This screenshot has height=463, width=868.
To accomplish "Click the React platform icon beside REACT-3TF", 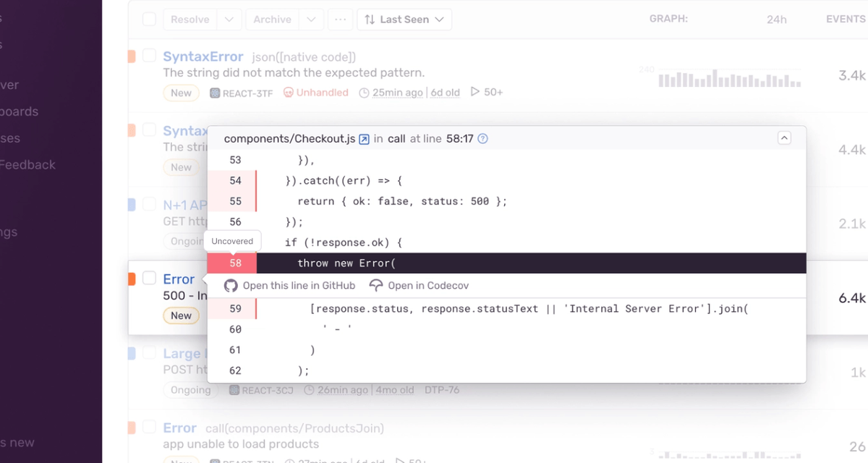I will [x=213, y=92].
